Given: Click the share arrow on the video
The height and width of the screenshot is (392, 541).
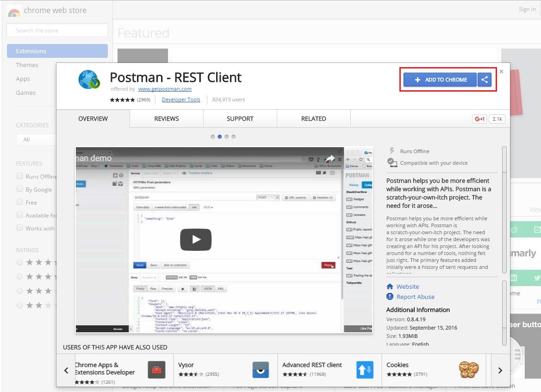Looking at the screenshot, I should tap(330, 159).
